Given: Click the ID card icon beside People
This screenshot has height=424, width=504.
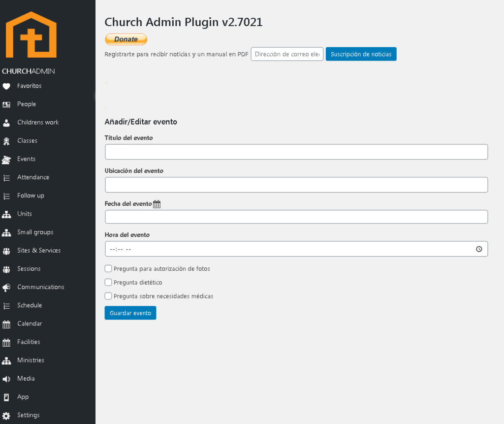Looking at the screenshot, I should pos(6,104).
